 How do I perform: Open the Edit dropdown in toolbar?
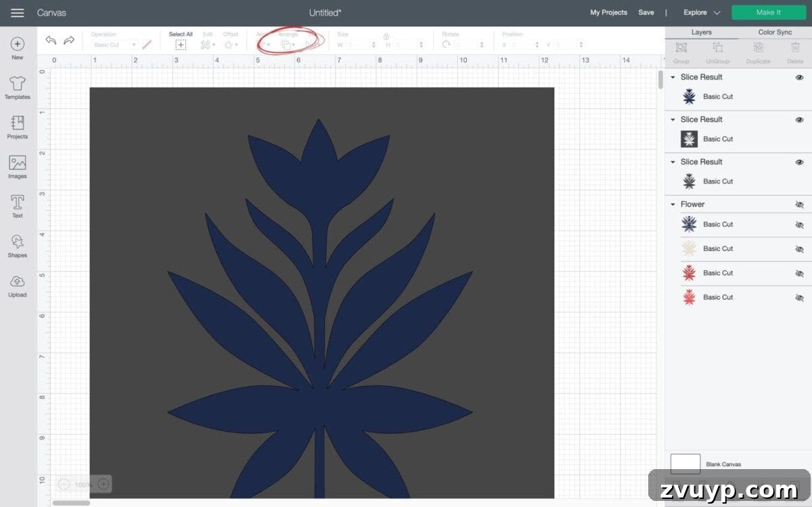(208, 45)
